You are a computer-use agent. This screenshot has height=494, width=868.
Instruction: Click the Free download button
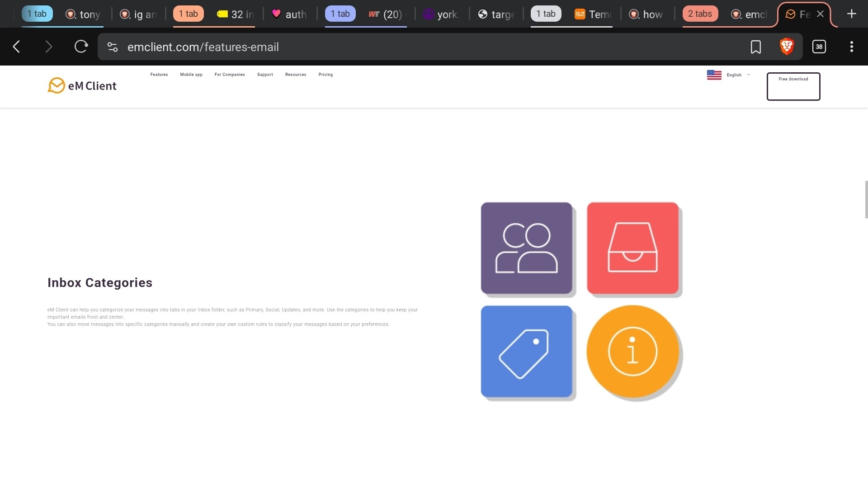click(793, 86)
